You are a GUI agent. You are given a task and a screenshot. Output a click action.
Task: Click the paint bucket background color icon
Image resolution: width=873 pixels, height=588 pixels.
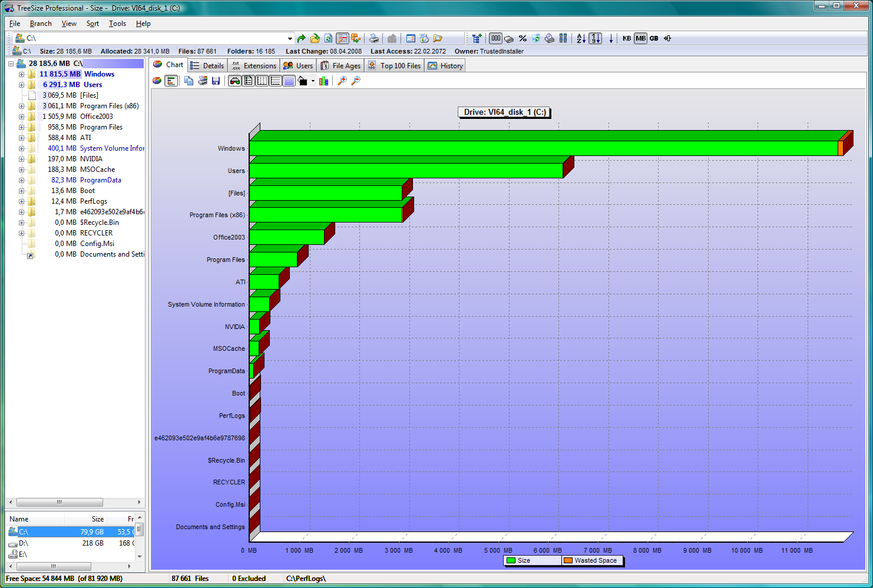pos(303,81)
